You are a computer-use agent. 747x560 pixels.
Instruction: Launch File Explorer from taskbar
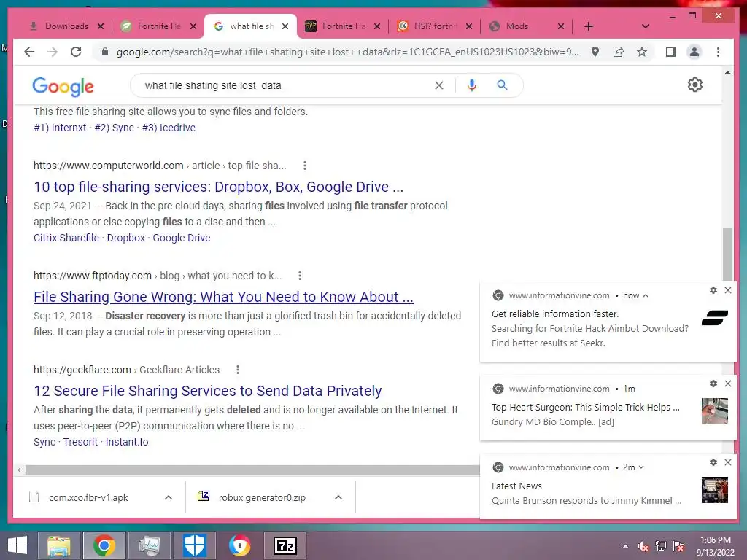tap(58, 545)
